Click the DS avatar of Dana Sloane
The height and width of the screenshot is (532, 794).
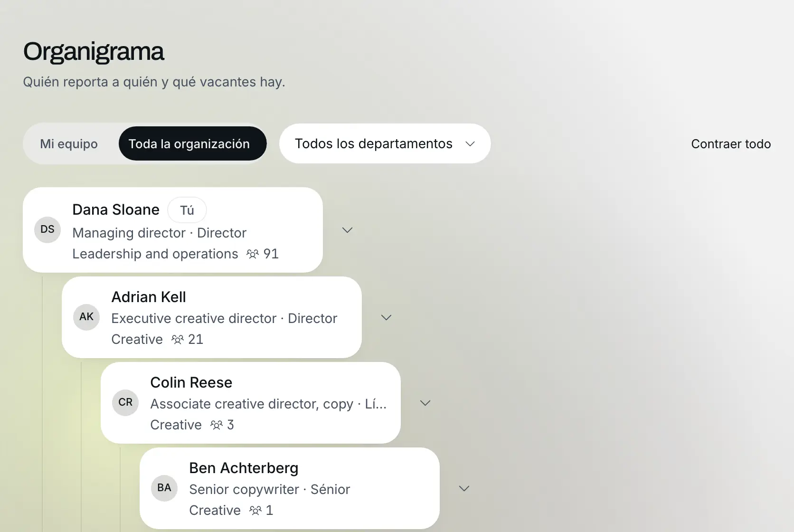pos(47,229)
